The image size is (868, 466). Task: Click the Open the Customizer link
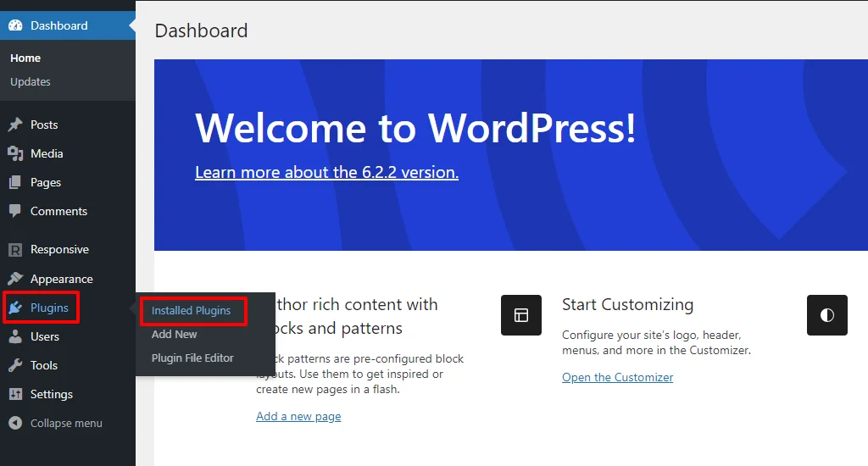point(617,377)
